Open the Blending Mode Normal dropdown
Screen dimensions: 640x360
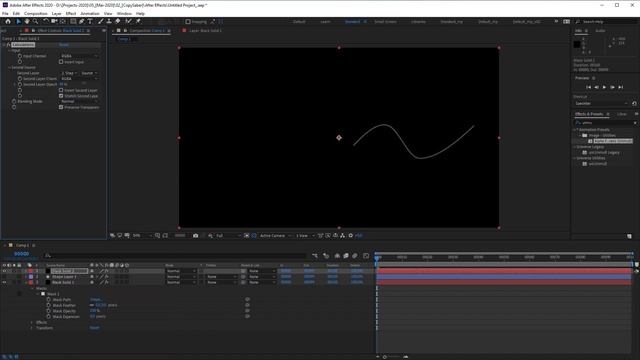coord(80,102)
